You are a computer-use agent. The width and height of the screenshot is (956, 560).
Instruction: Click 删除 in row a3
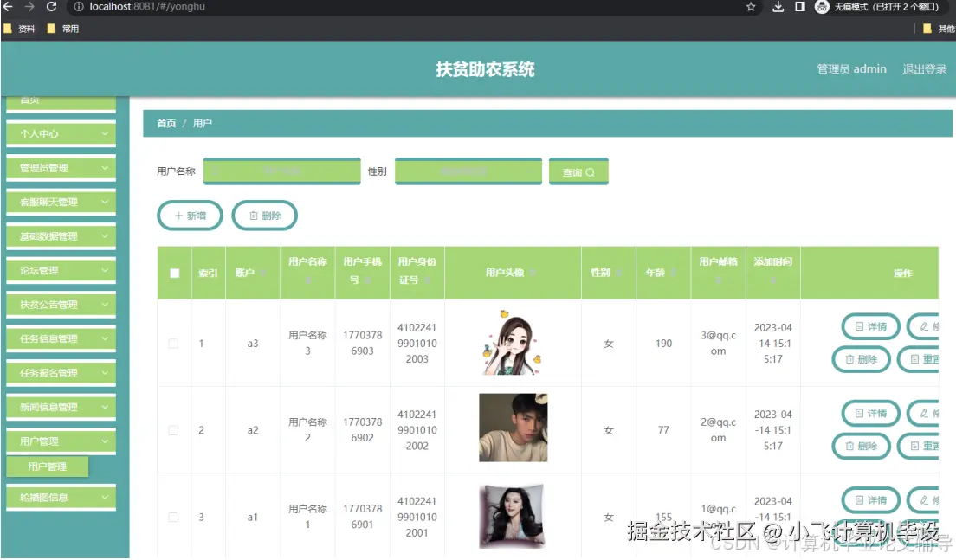pyautogui.click(x=862, y=359)
